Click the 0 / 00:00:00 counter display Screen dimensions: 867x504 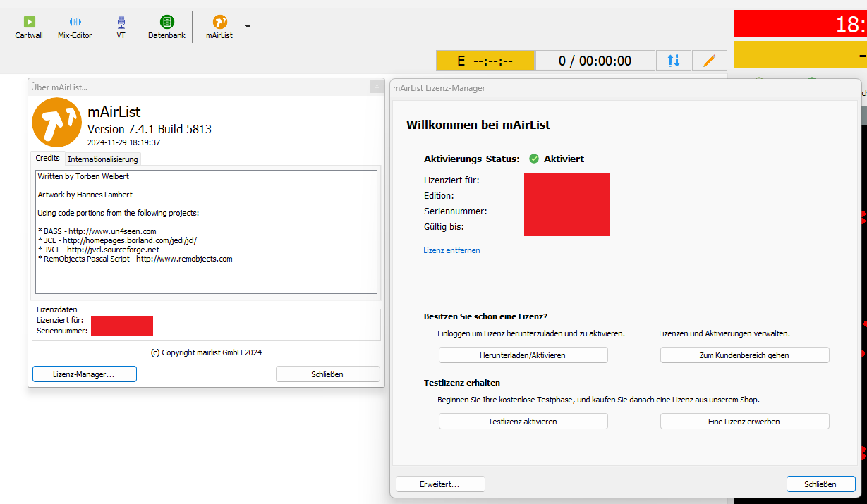pos(595,61)
